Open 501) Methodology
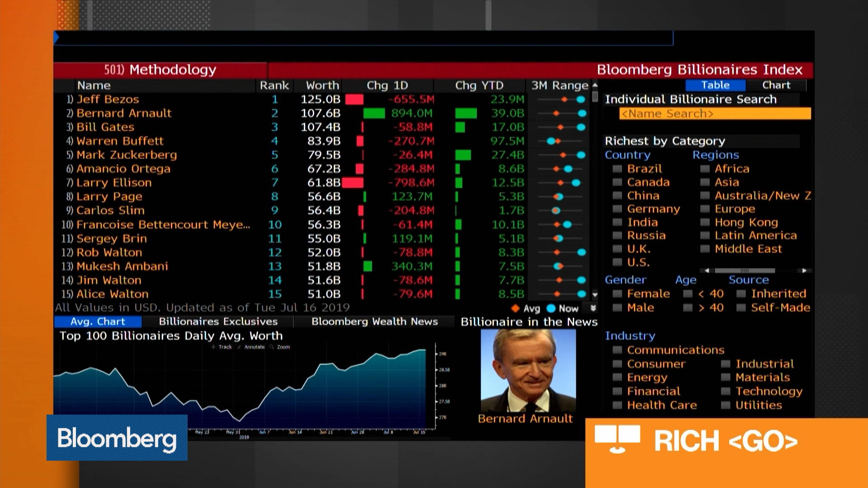Screen dimensions: 868x488 pos(160,70)
